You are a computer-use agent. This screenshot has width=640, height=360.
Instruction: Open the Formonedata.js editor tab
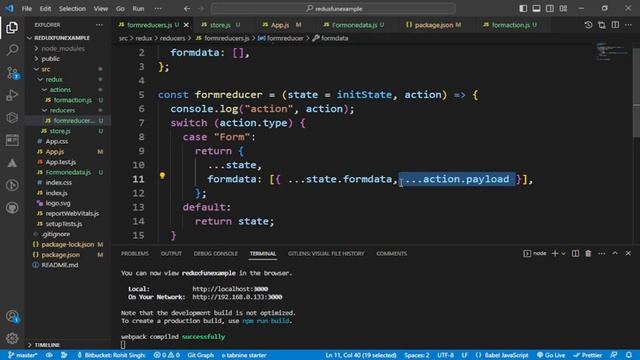tap(354, 25)
